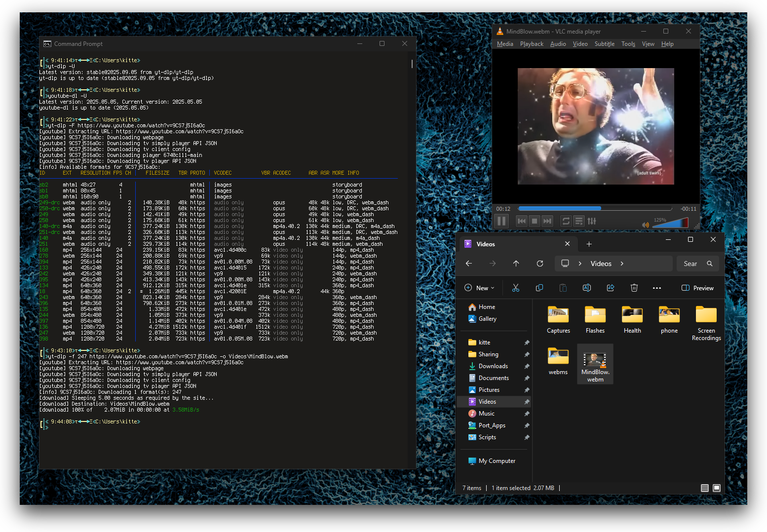This screenshot has width=767, height=532.
Task: Open VLC extended settings equalizer icon
Action: 592,221
